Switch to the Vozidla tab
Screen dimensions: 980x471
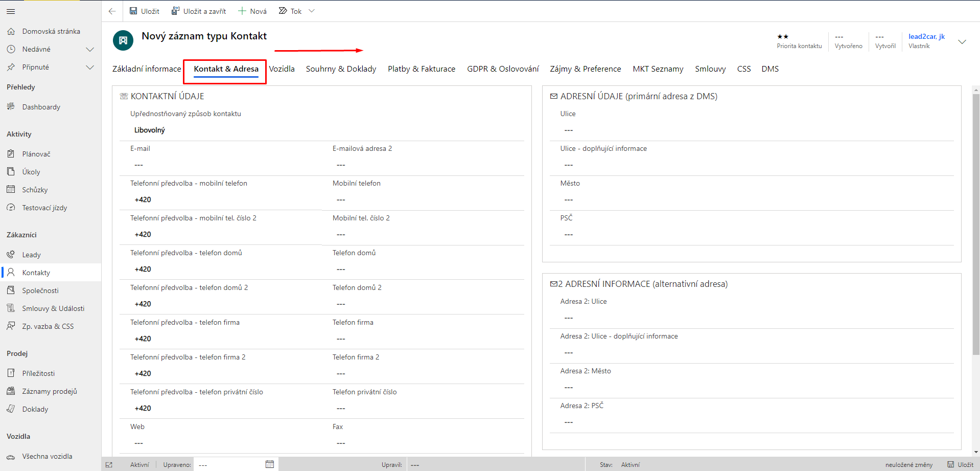click(x=282, y=69)
